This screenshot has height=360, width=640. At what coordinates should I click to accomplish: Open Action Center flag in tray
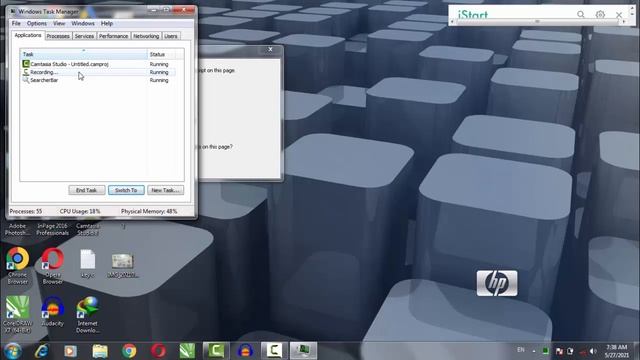(559, 351)
